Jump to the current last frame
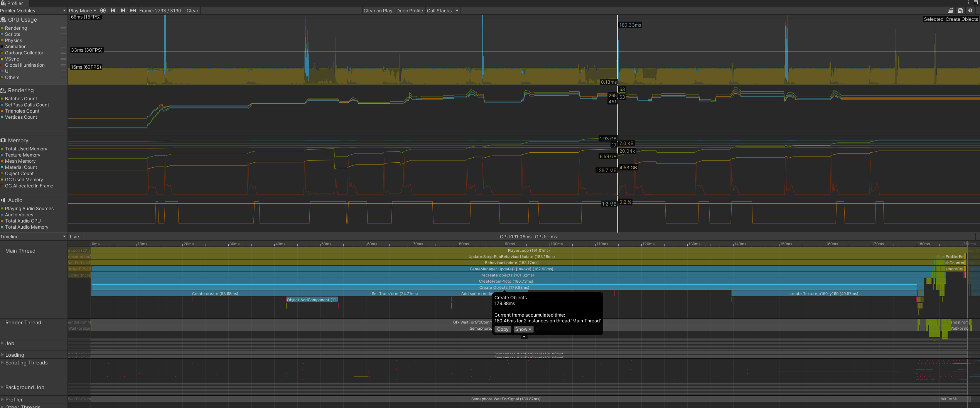The width and height of the screenshot is (980, 408). [133, 10]
